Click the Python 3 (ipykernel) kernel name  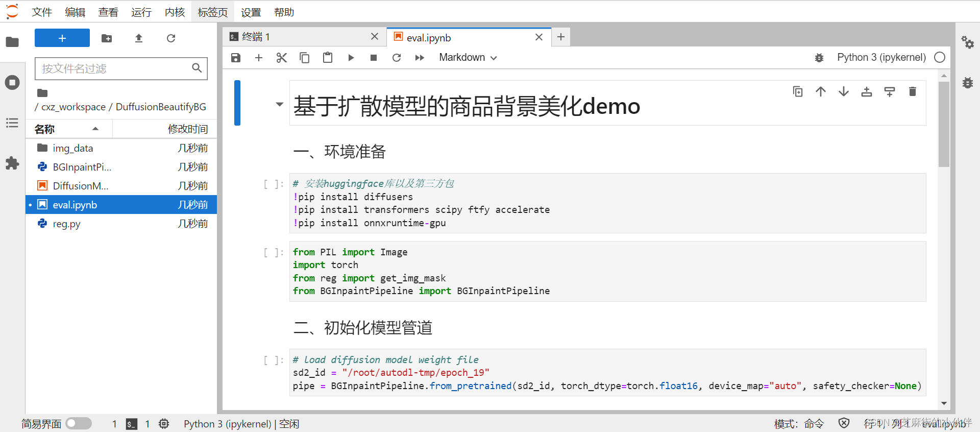point(881,57)
